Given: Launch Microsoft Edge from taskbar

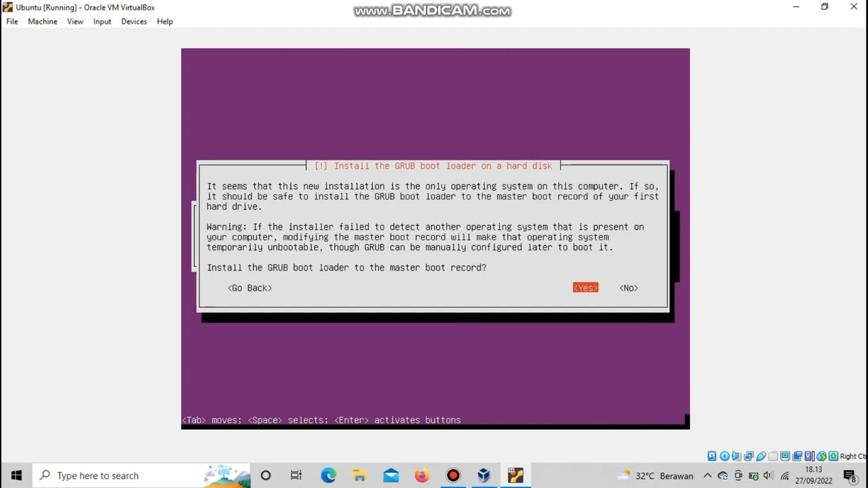Looking at the screenshot, I should point(328,475).
